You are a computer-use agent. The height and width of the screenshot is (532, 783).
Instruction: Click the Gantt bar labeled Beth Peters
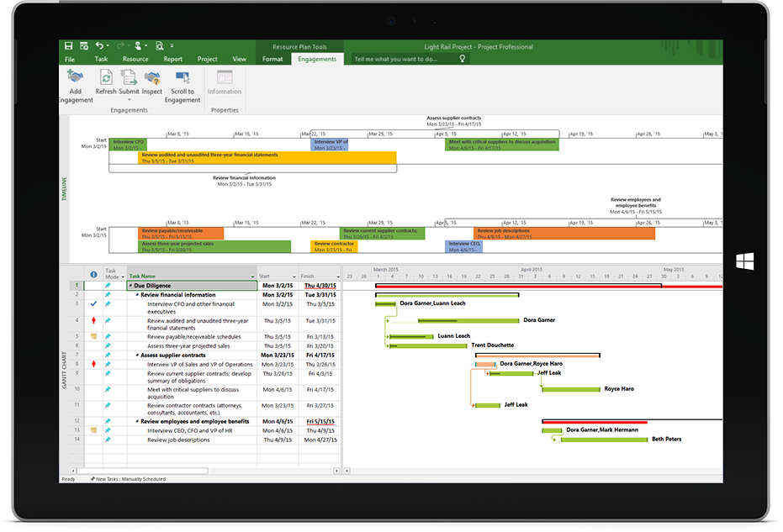604,440
